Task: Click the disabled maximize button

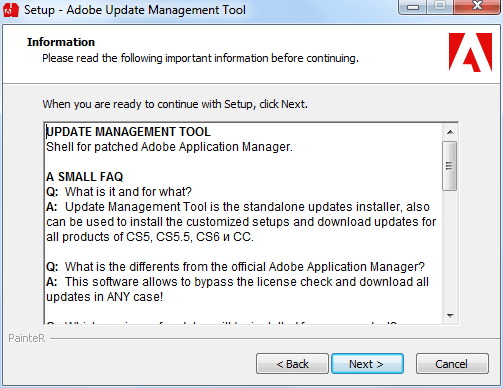Action: (x=440, y=6)
